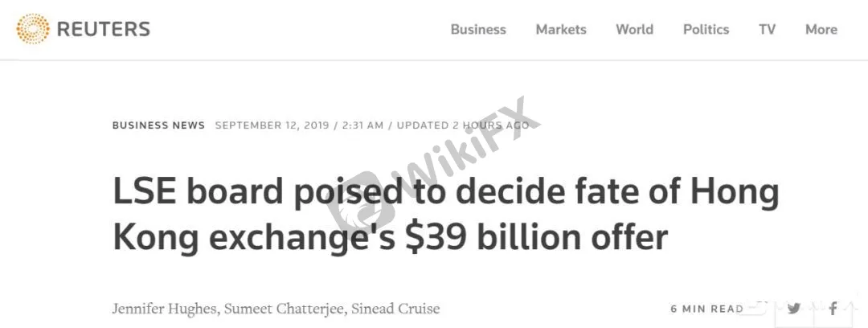Click the BUSINESS NEWS category label
Image resolution: width=868 pixels, height=328 pixels.
158,125
